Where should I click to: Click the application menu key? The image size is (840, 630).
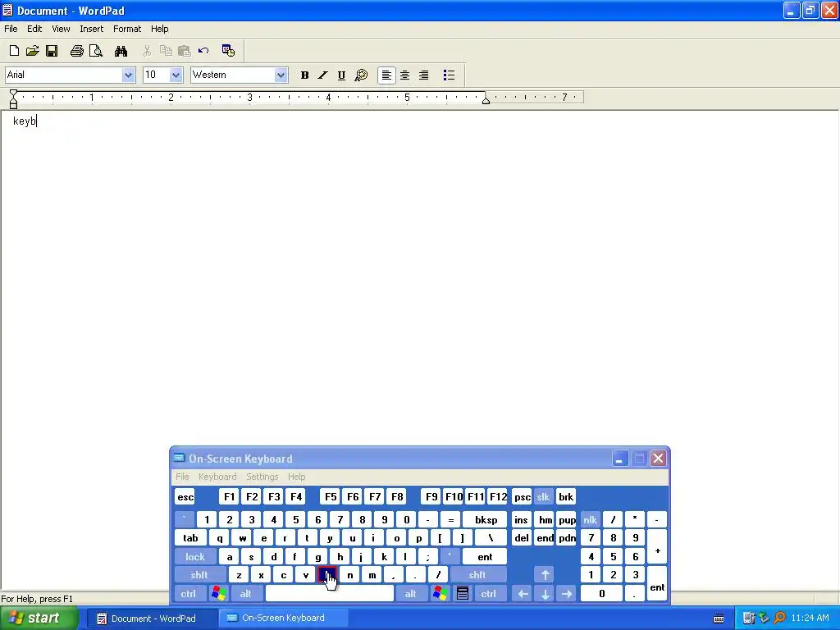[x=463, y=594]
